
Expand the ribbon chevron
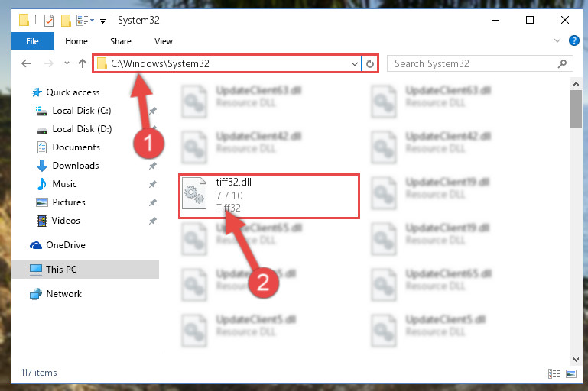point(557,40)
